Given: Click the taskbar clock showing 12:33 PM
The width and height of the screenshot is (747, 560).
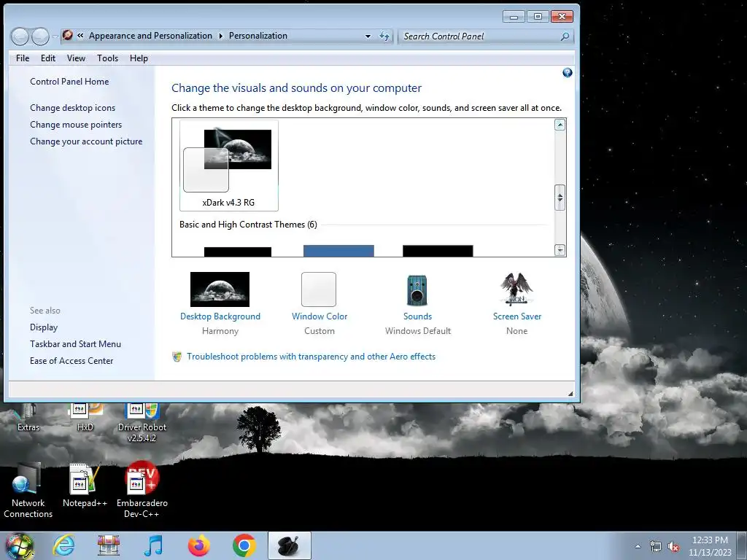Looking at the screenshot, I should coord(710,546).
